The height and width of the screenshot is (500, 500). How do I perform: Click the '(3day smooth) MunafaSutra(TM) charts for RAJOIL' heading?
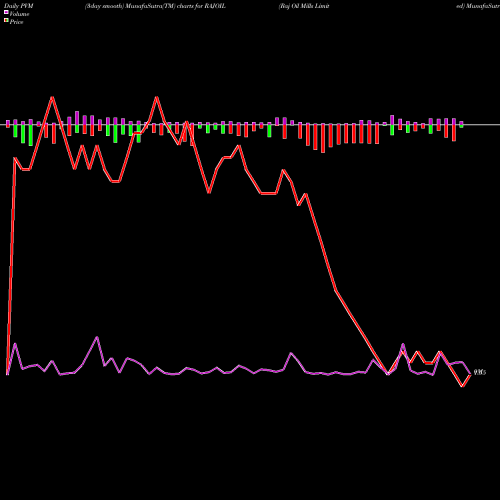(155, 6)
